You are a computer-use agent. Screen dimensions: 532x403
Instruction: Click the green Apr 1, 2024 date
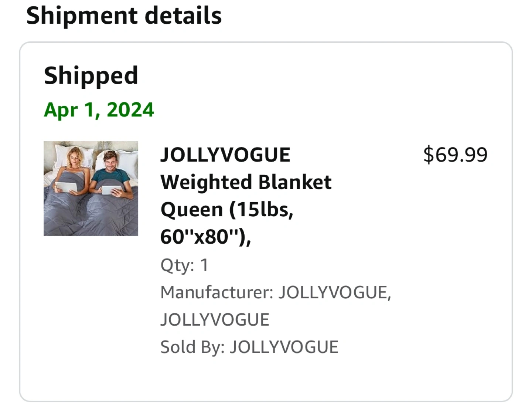(x=99, y=109)
